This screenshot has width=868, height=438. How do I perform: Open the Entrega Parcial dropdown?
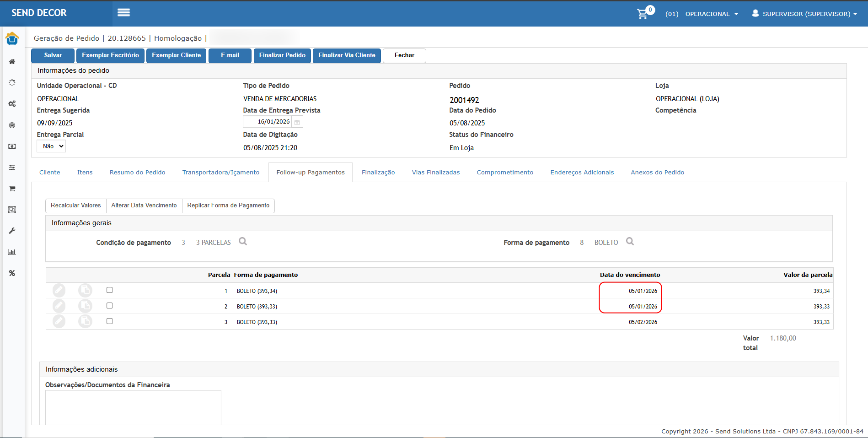51,146
